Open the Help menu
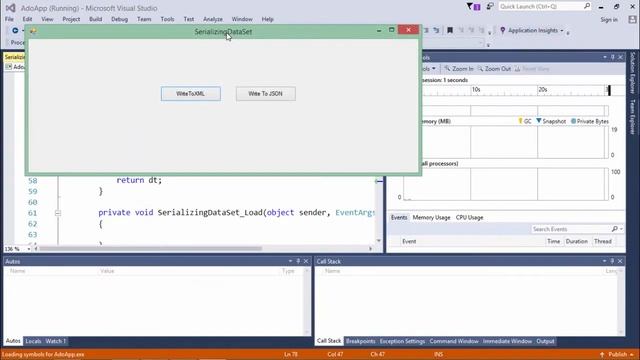 pos(267,19)
